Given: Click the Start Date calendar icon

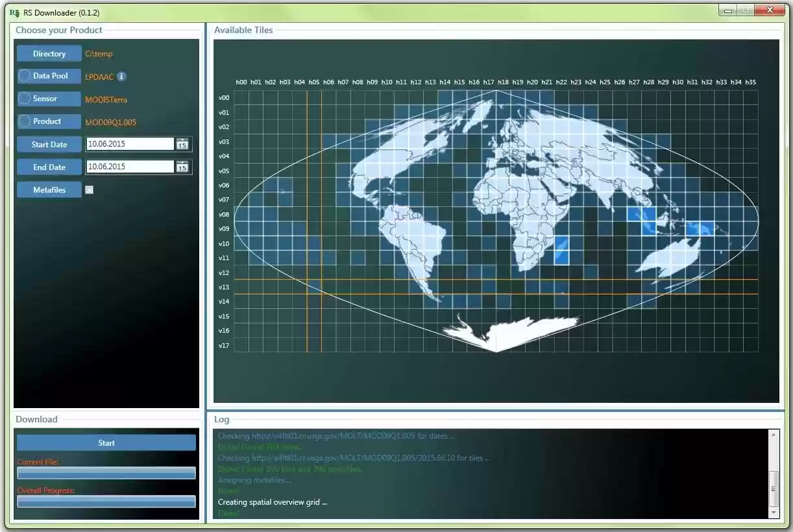Looking at the screenshot, I should [182, 144].
